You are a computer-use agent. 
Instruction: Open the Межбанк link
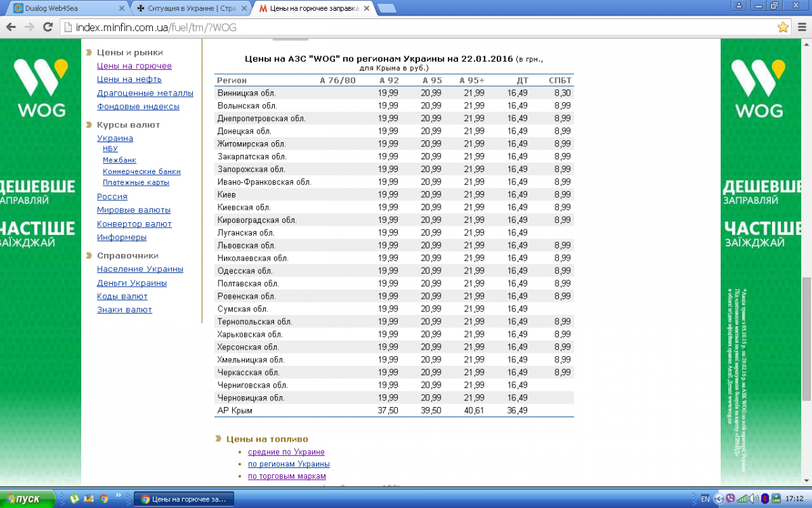point(119,160)
